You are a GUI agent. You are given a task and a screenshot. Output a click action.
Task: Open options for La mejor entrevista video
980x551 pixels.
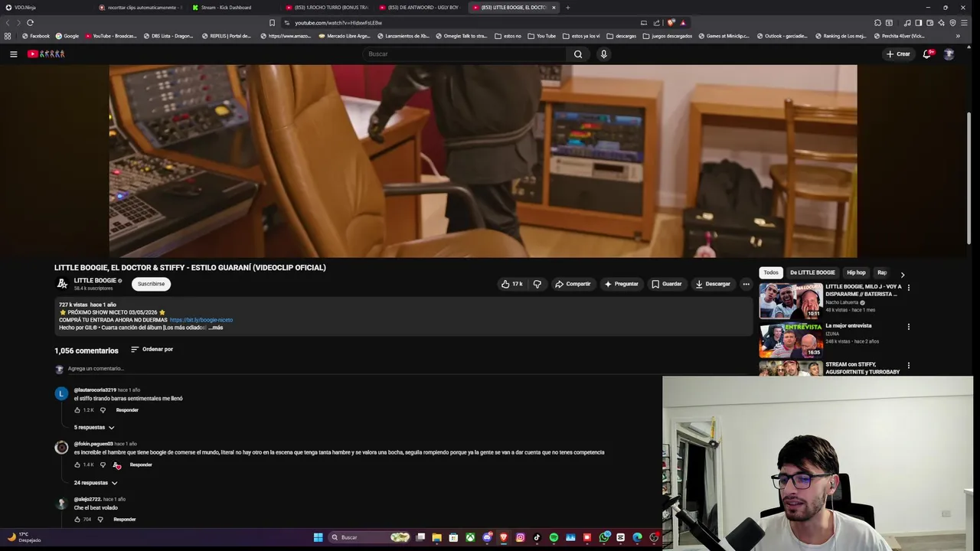click(x=909, y=327)
